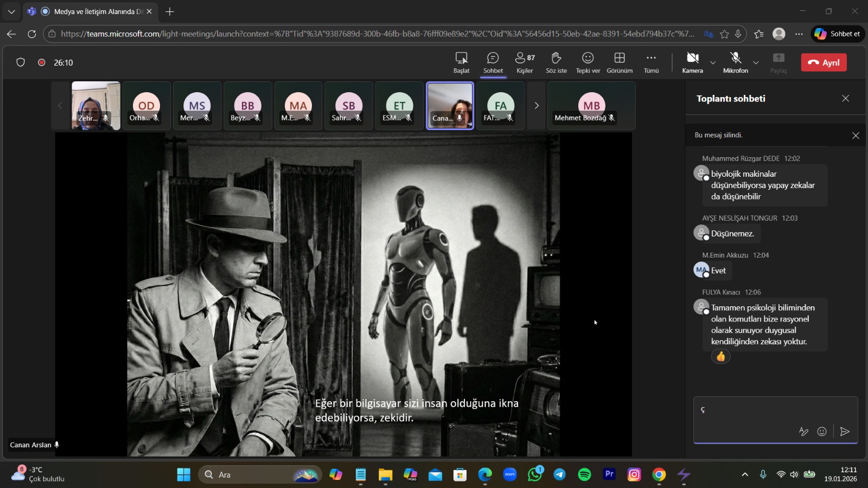Click the Başlat toolbar icon
The width and height of the screenshot is (868, 488).
(461, 62)
